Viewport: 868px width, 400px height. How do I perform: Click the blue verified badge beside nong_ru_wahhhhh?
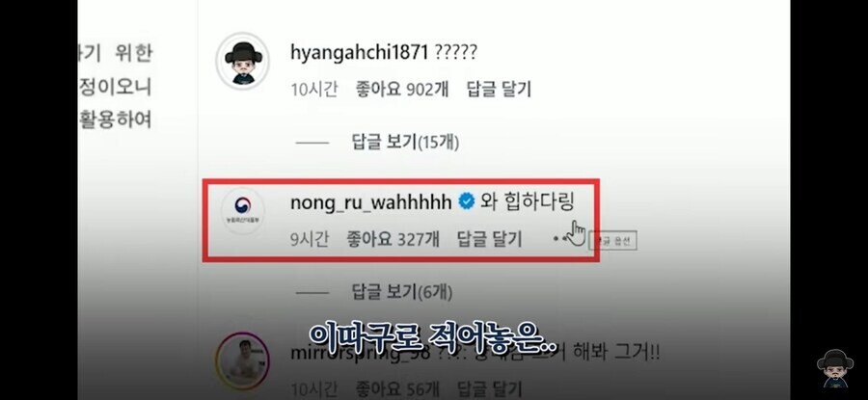pyautogui.click(x=466, y=202)
